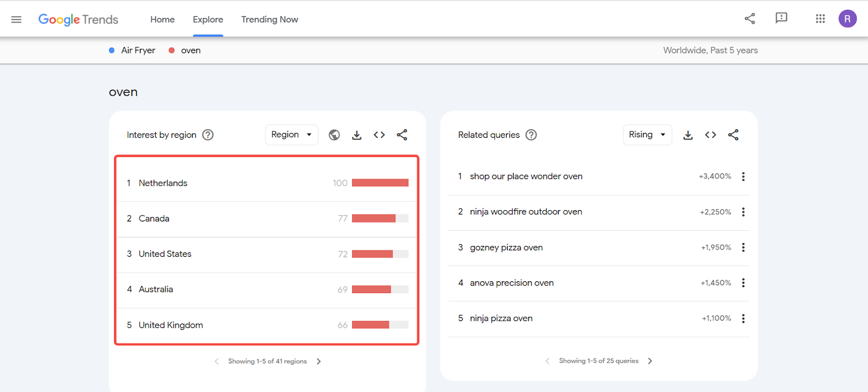Open the Google apps grid
Image resolution: width=868 pixels, height=392 pixels.
[820, 19]
